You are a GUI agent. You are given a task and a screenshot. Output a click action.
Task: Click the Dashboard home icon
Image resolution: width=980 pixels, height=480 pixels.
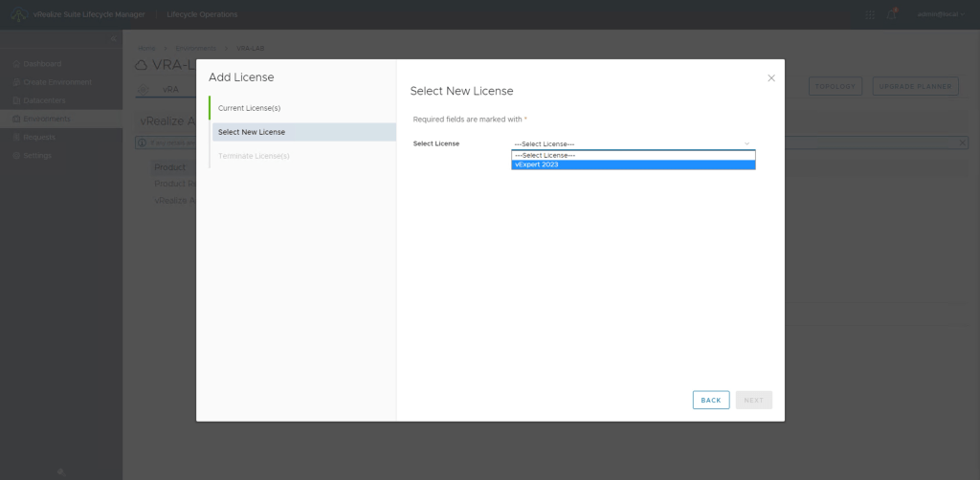[x=15, y=64]
